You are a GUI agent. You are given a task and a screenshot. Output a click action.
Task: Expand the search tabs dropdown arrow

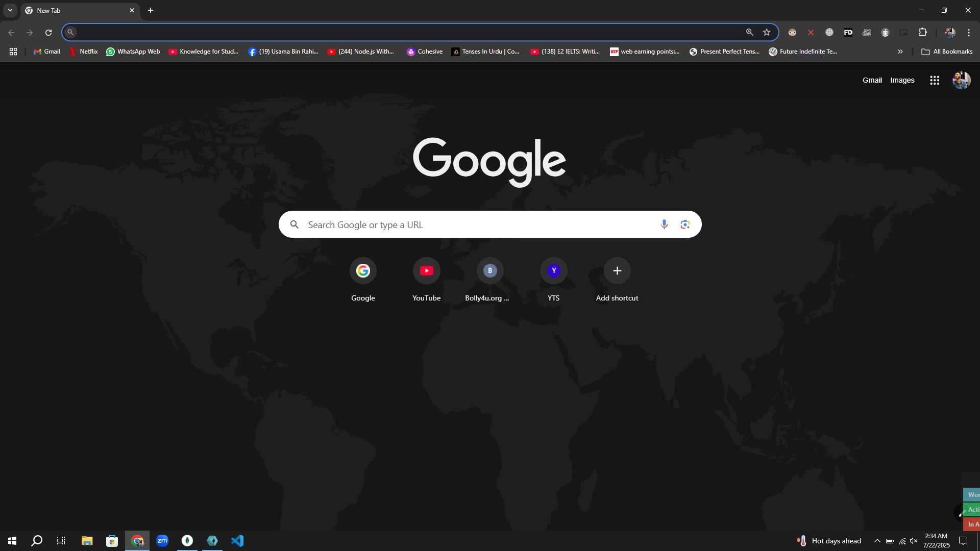tap(10, 10)
